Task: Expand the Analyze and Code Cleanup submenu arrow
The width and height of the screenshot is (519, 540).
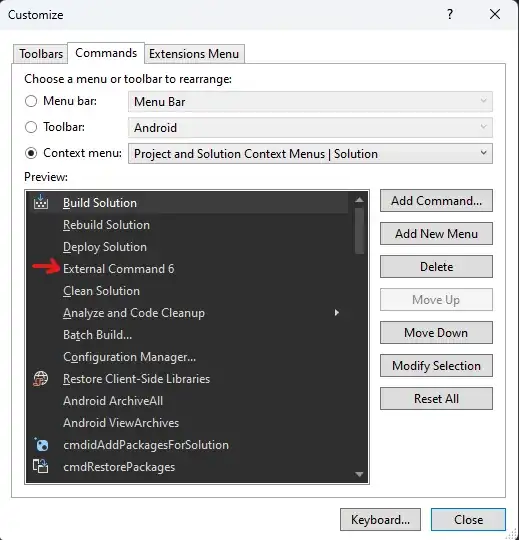Action: click(x=336, y=313)
